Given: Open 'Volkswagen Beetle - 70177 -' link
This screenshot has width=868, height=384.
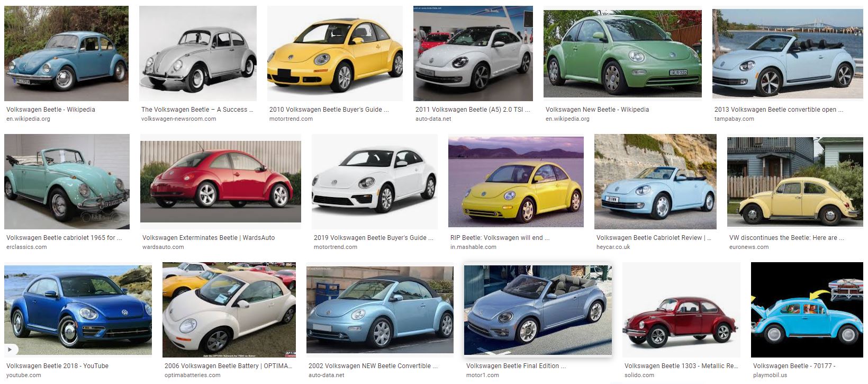Looking at the screenshot, I should click(x=794, y=366).
